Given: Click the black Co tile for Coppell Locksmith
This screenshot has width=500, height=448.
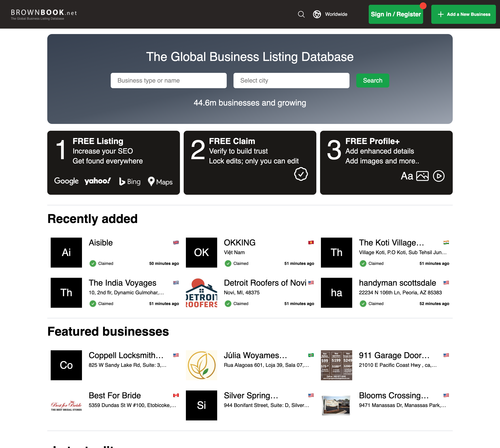Looking at the screenshot, I should click(x=66, y=365).
